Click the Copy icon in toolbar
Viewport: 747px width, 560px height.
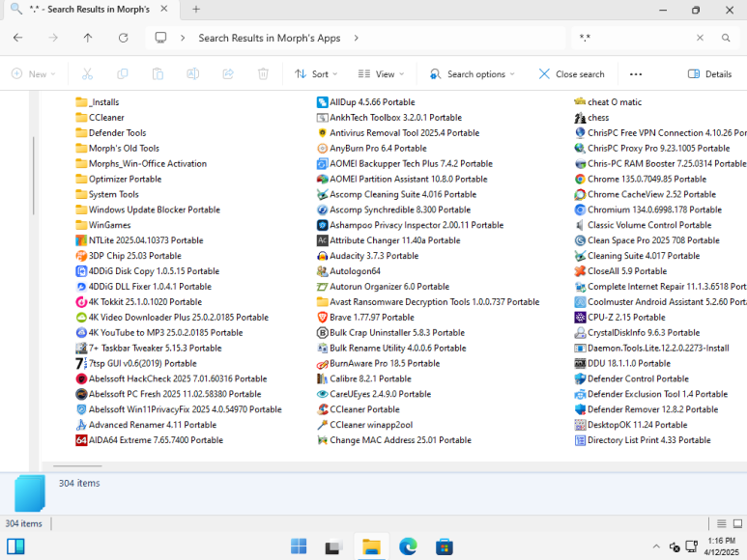click(x=123, y=73)
